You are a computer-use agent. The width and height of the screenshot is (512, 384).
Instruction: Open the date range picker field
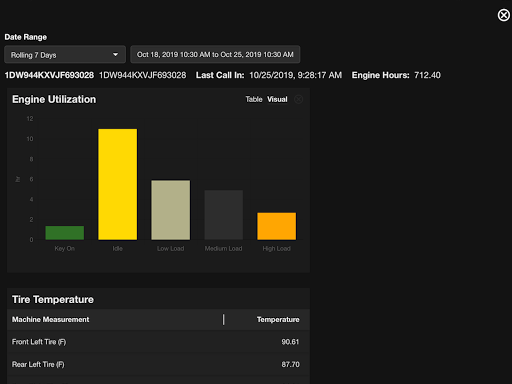[215, 55]
